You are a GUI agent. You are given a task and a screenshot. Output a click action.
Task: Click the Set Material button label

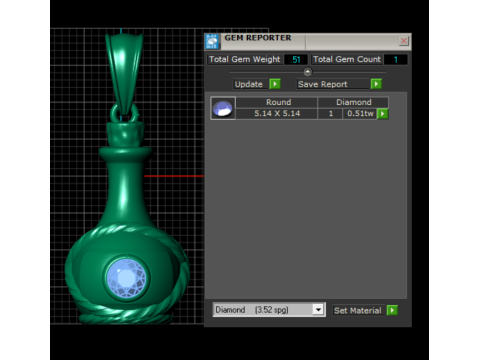(x=358, y=311)
